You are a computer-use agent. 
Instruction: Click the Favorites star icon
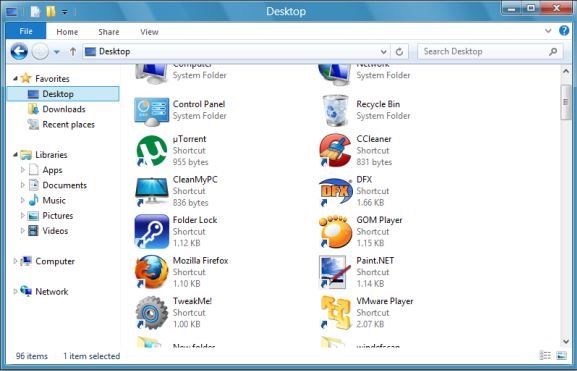(x=26, y=78)
